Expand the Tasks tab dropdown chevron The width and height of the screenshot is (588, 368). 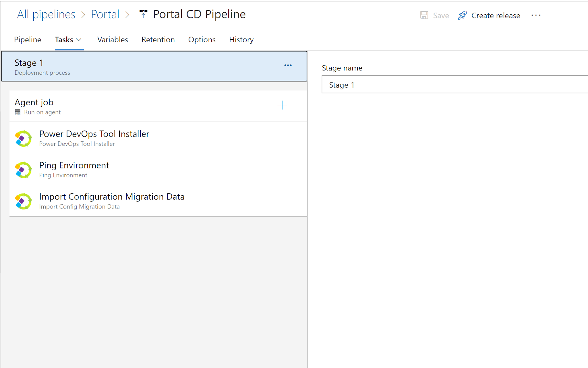[79, 40]
